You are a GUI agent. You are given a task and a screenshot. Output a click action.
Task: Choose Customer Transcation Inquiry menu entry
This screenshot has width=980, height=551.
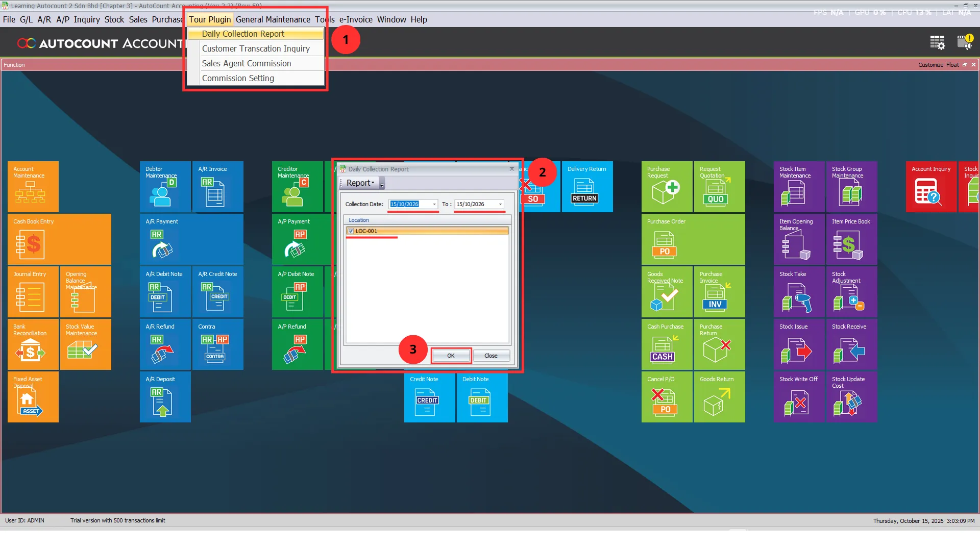click(256, 48)
